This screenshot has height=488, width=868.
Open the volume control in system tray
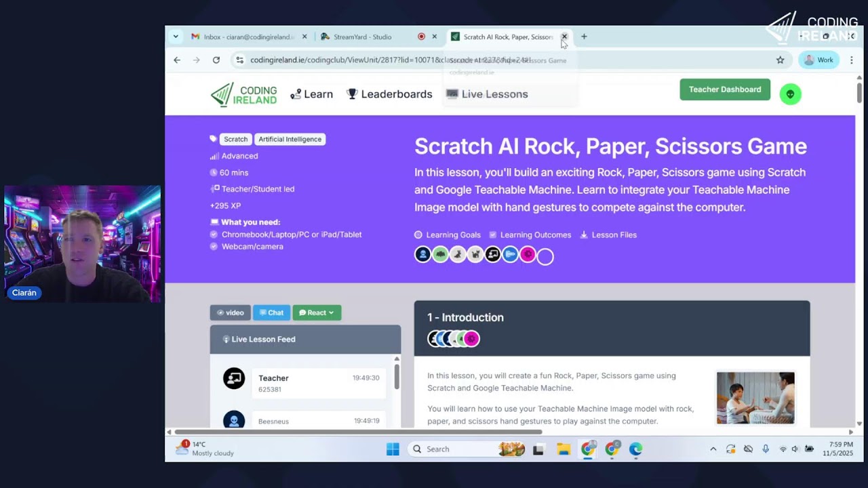point(795,449)
